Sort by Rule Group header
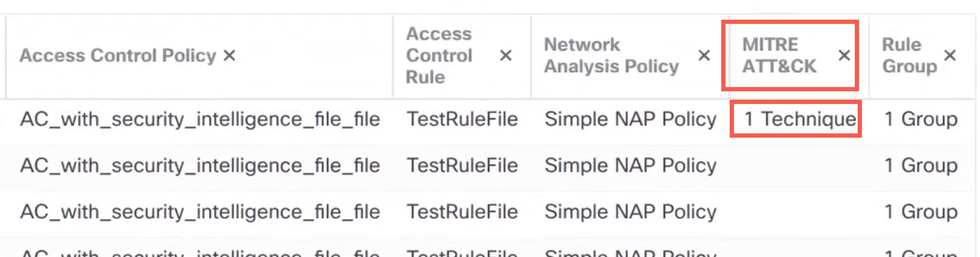 pos(910,55)
